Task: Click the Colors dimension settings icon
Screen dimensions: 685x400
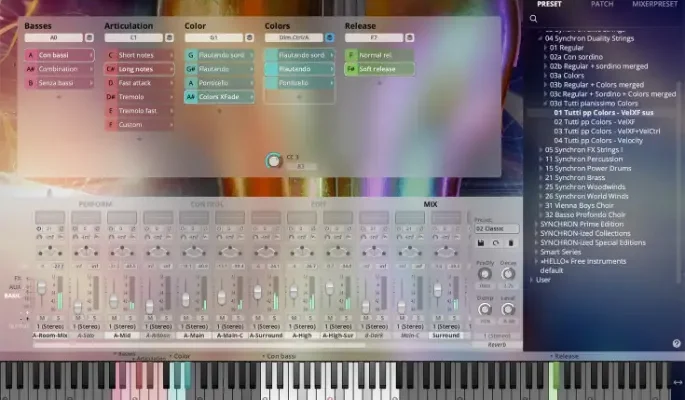Action: click(329, 38)
